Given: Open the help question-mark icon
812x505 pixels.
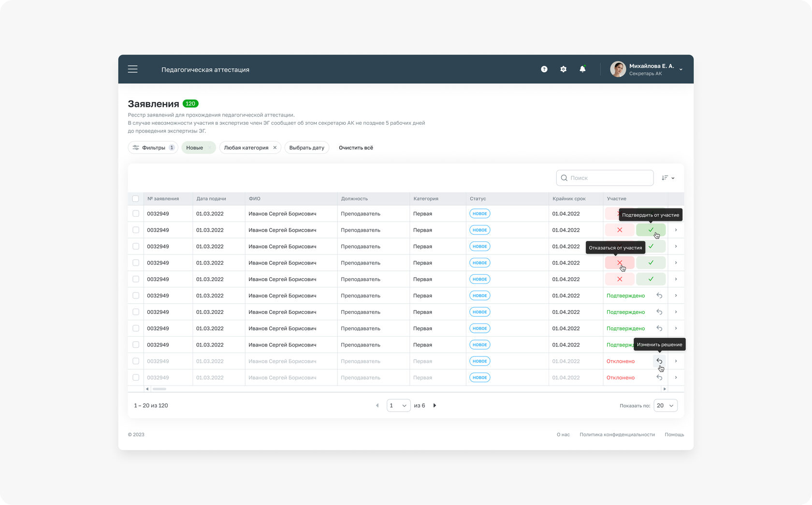Looking at the screenshot, I should pyautogui.click(x=544, y=69).
